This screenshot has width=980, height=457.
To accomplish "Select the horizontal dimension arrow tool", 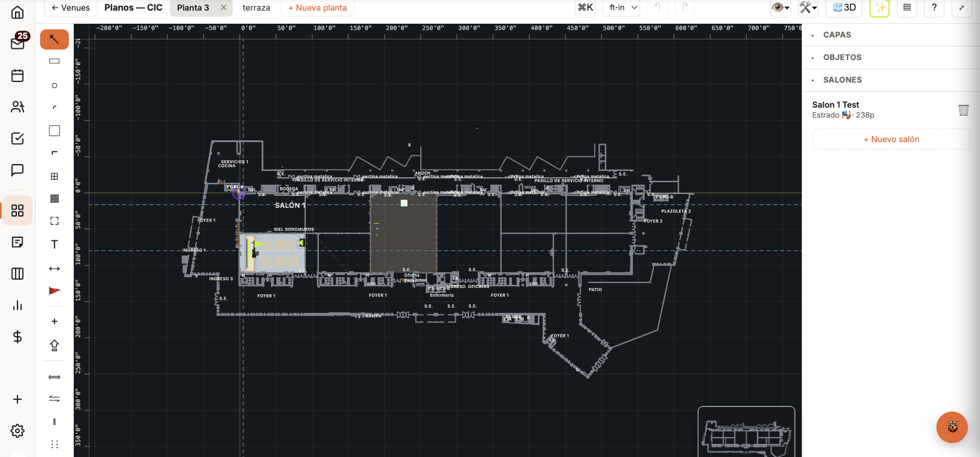I will [x=54, y=268].
